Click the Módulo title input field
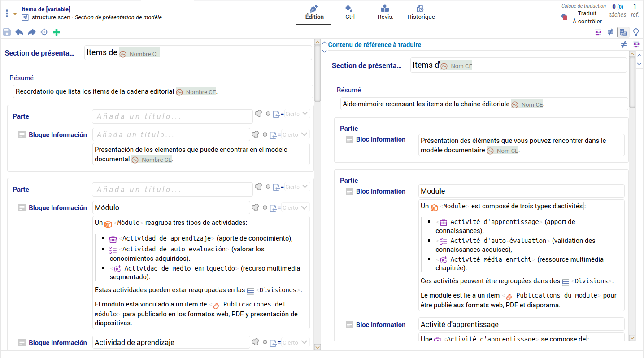Viewport: 644px width, 358px height. (x=171, y=208)
